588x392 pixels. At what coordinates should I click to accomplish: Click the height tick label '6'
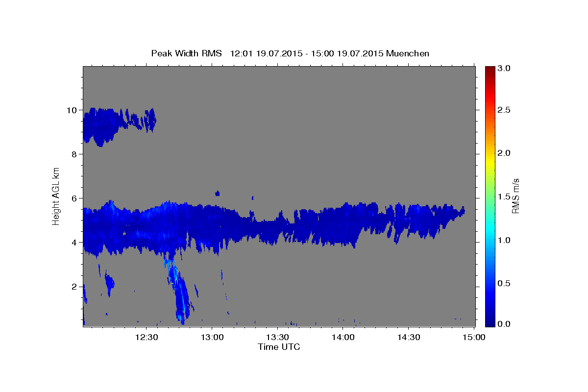(x=74, y=198)
